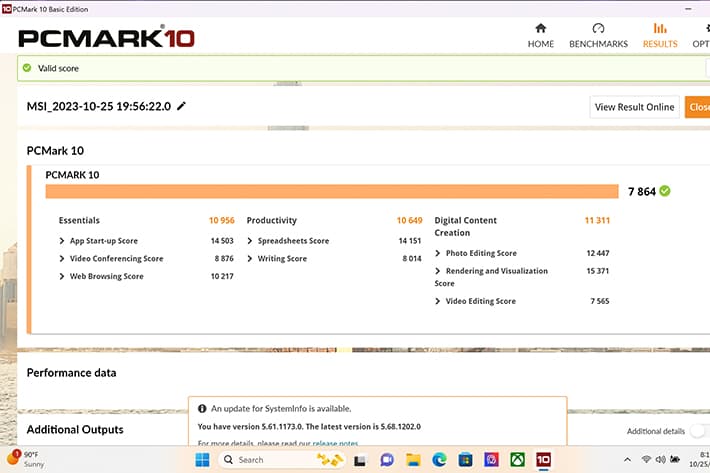Edit the result name with pencil icon
This screenshot has height=473, width=710.
[181, 106]
